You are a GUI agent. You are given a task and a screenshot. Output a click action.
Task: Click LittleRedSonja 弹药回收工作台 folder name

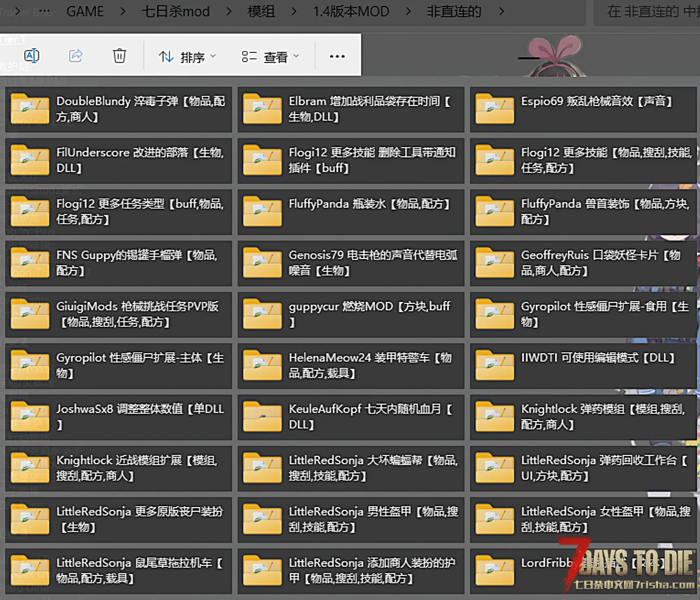[605, 468]
